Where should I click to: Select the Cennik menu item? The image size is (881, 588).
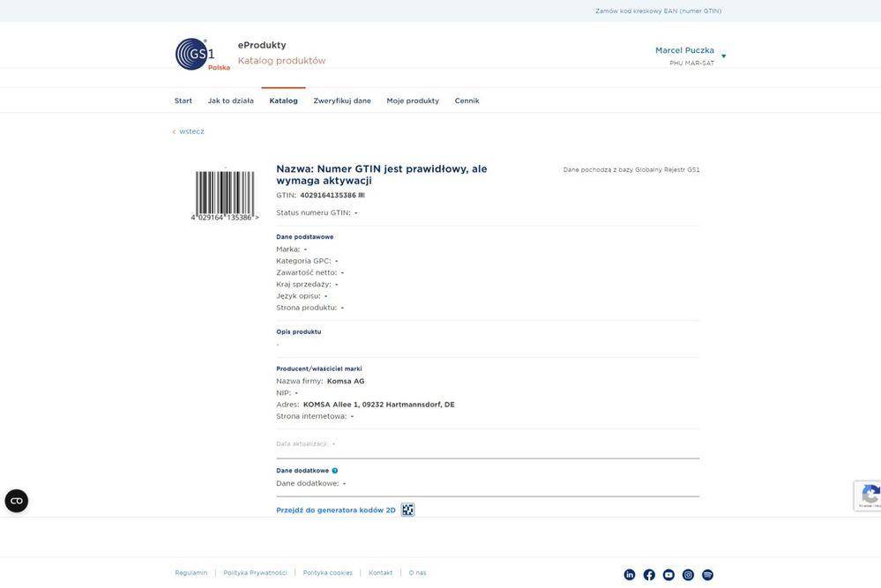coord(467,100)
